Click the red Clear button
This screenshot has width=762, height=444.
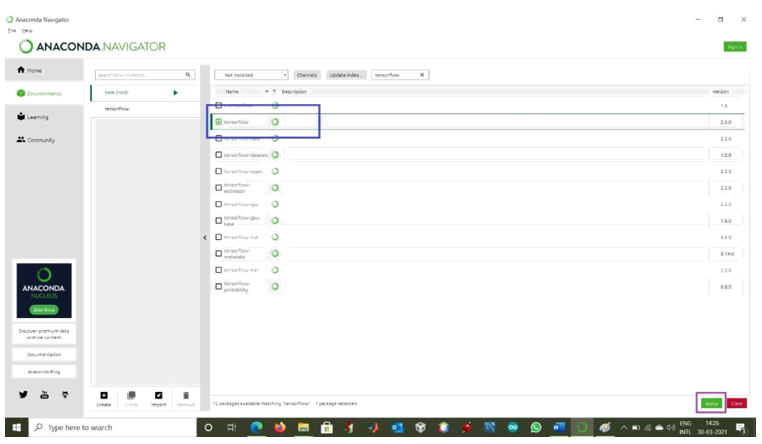point(737,403)
